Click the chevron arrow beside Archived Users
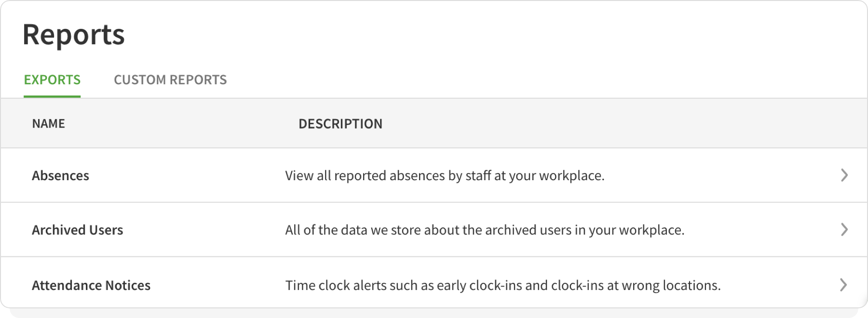This screenshot has width=868, height=318. [843, 230]
